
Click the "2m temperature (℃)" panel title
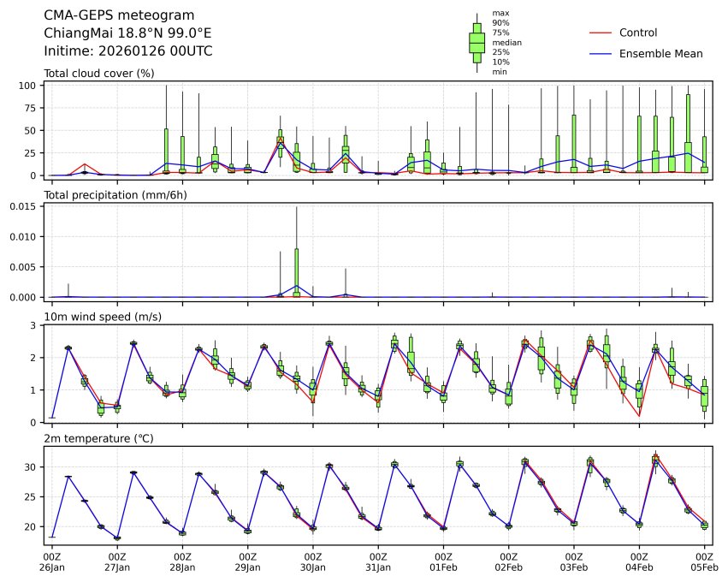(98, 439)
